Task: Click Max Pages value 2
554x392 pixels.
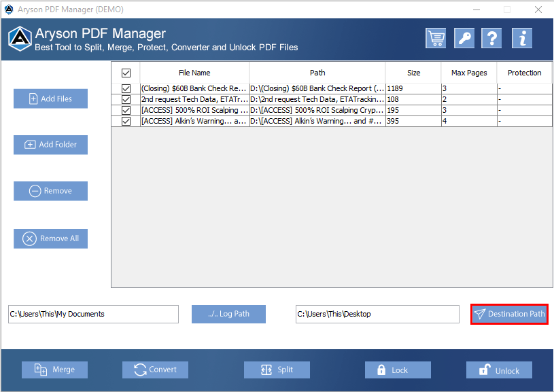Action: [445, 99]
